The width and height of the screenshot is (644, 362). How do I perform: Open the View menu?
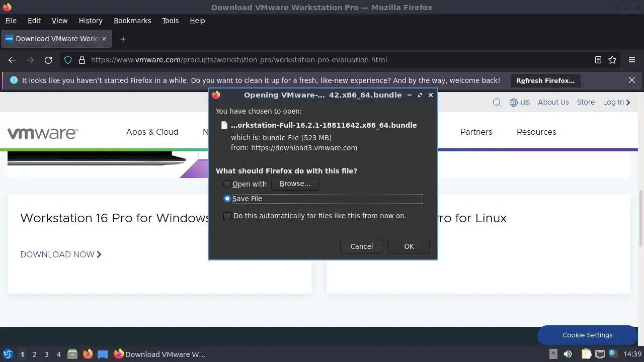(x=59, y=21)
